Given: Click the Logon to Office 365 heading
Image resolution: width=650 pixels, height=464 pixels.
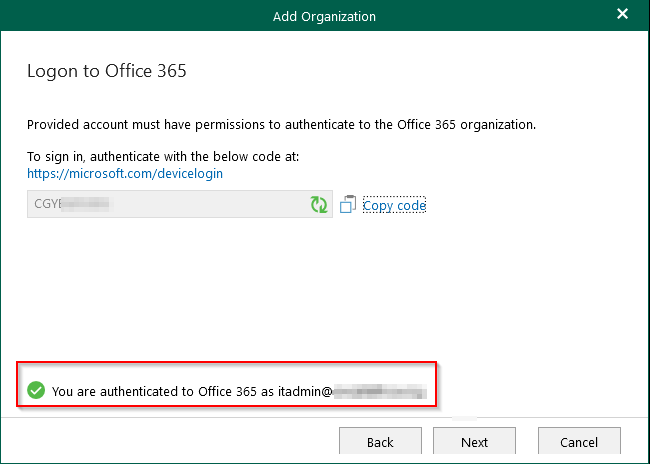Looking at the screenshot, I should (x=107, y=71).
